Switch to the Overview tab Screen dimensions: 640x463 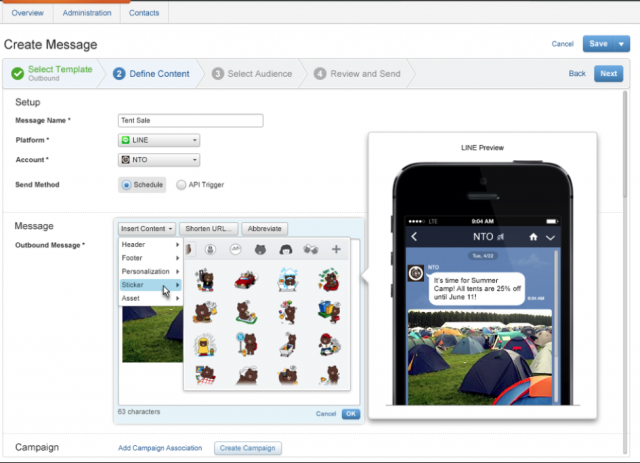[27, 13]
